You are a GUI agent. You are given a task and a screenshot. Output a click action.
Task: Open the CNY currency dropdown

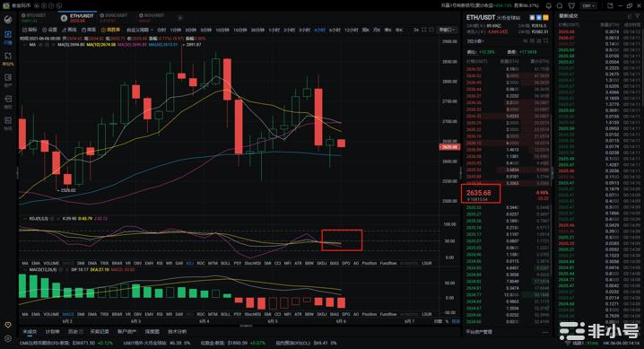coord(588,5)
